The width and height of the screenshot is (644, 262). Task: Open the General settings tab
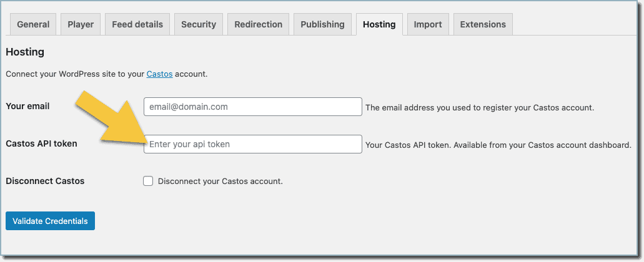(33, 24)
